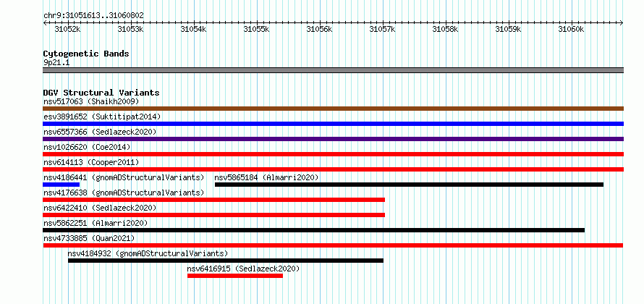Click the nsv4186441 (gnomADStructuralVariants) label
The image size is (644, 304).
point(124,177)
